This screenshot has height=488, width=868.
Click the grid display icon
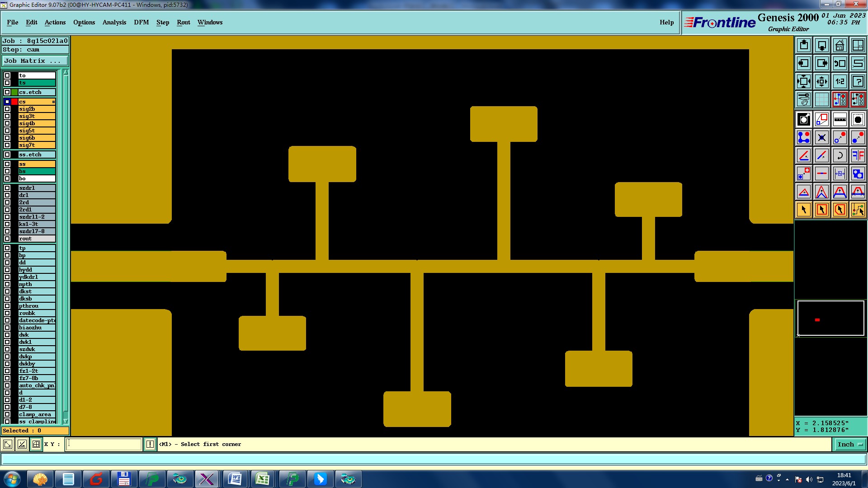coord(821,99)
